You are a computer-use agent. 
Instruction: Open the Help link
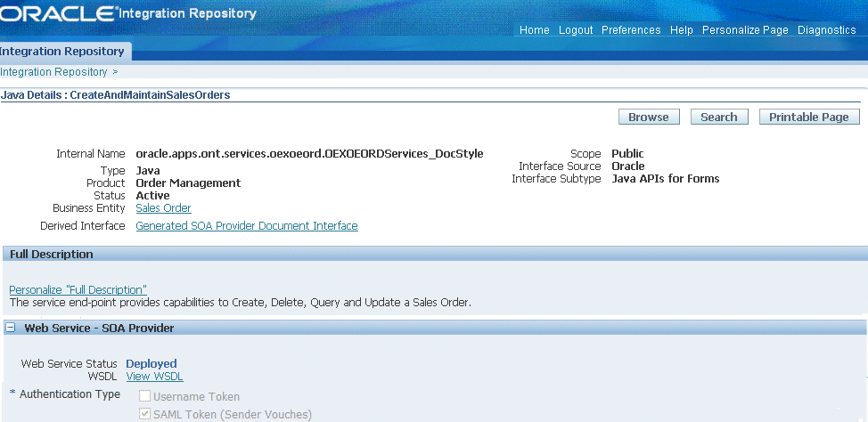coord(682,30)
